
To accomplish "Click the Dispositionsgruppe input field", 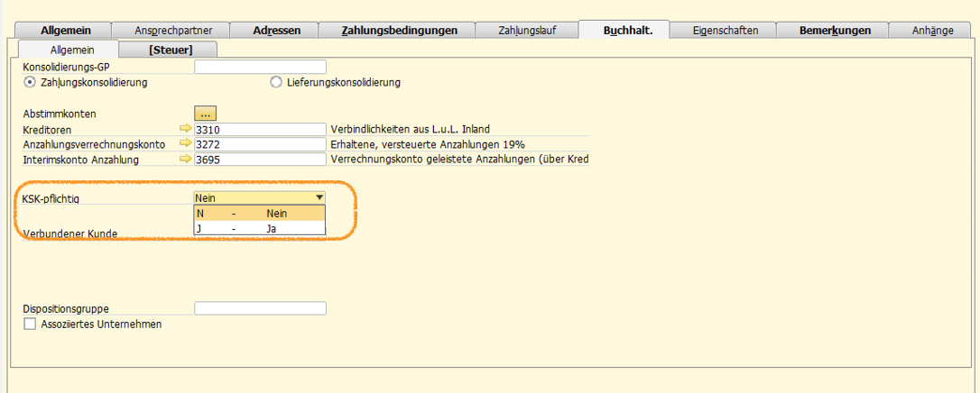I will click(x=260, y=308).
